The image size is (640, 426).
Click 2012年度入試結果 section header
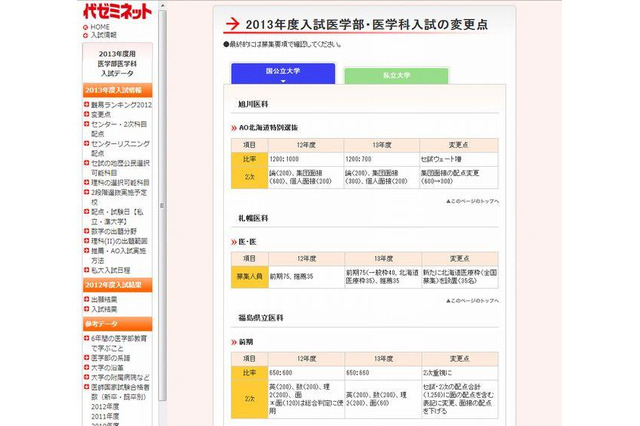click(x=118, y=285)
